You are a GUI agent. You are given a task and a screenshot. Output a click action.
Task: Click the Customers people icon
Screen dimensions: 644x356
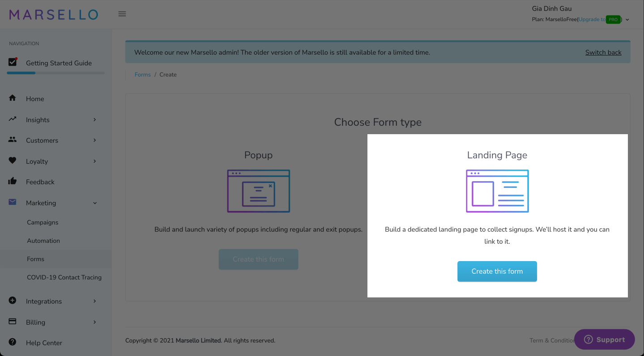point(13,140)
